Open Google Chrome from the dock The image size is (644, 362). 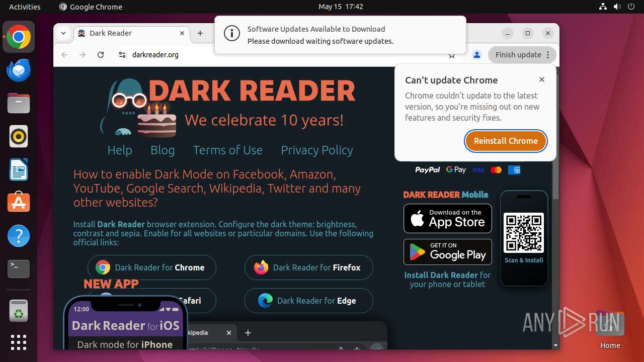(19, 37)
